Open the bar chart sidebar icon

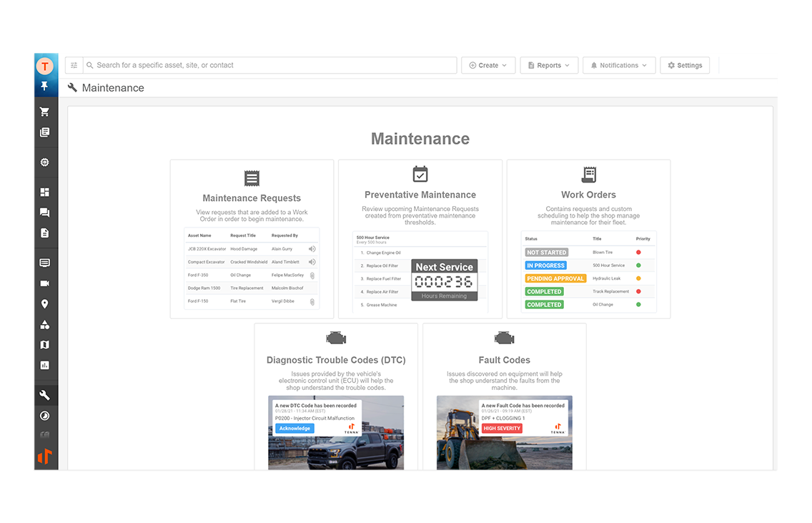44,366
